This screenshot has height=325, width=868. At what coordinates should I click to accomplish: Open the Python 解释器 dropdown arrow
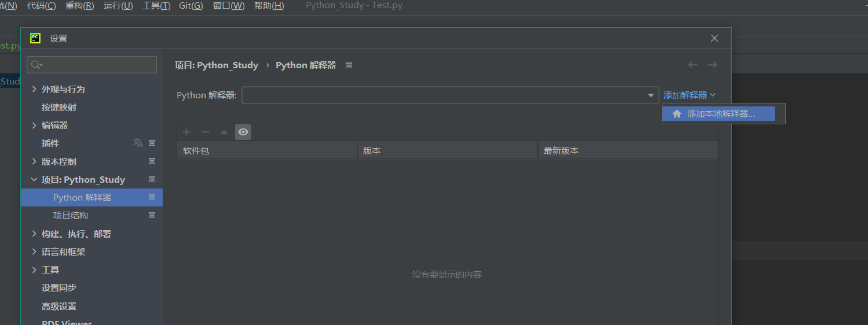click(x=651, y=95)
